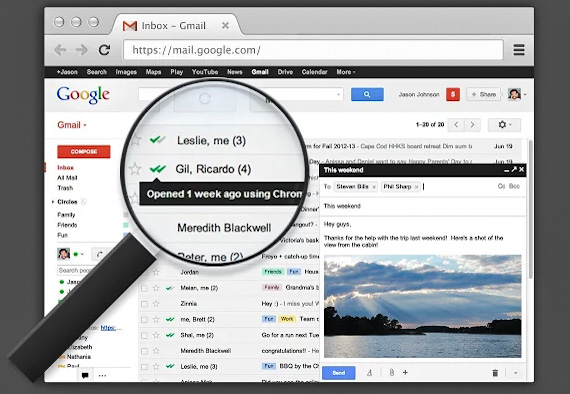The image size is (570, 394).
Task: Open the search options dropdown arrow
Action: (x=338, y=95)
